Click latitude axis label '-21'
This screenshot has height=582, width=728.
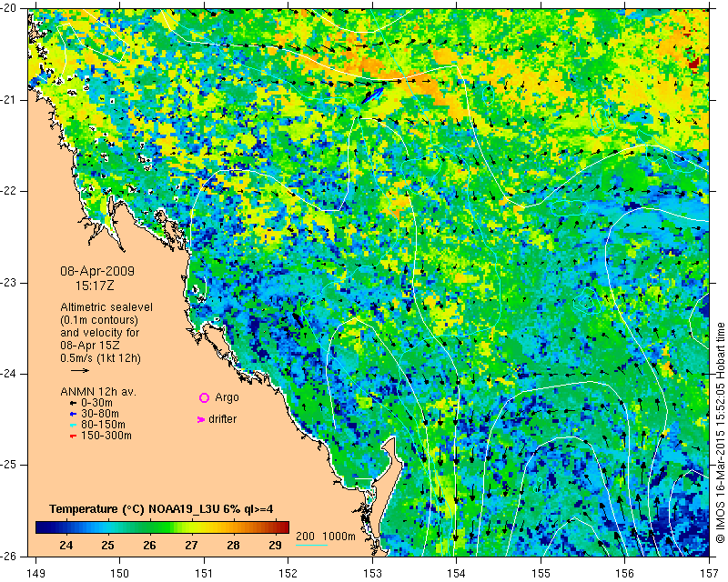point(8,100)
